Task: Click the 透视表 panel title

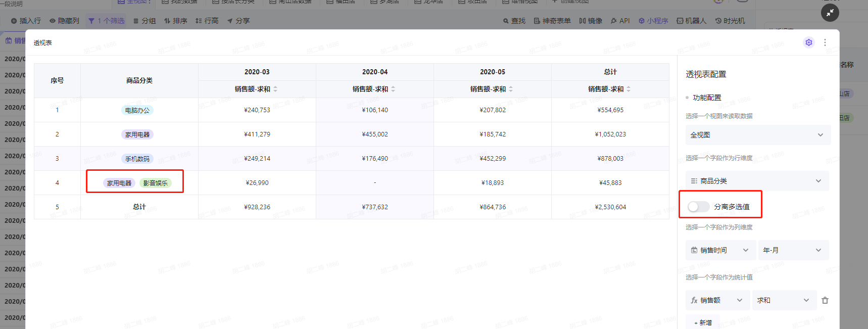Action: pos(43,43)
